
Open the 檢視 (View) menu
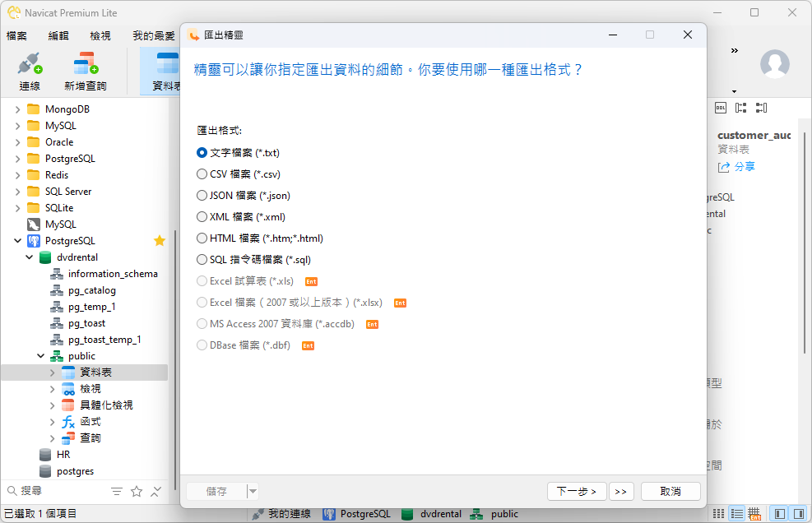tap(100, 36)
